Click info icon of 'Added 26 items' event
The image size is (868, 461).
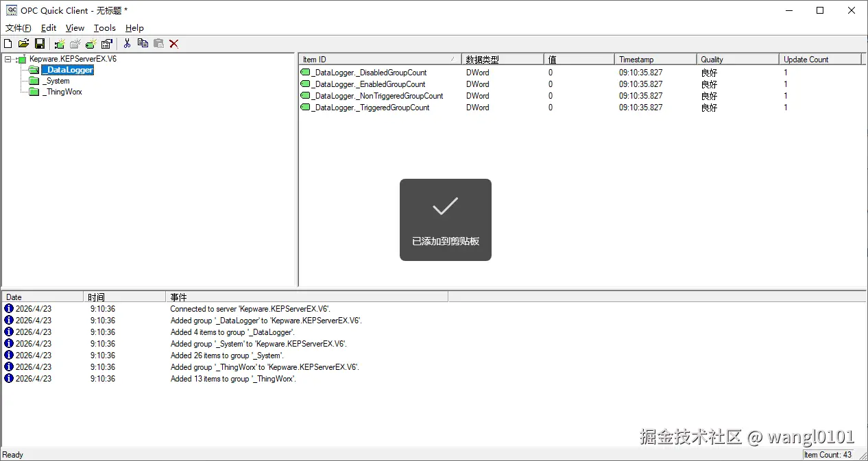coord(9,356)
